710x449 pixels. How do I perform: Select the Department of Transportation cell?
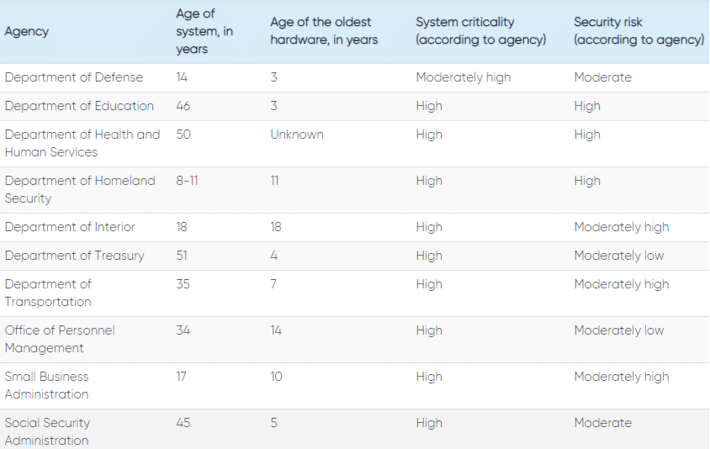tap(48, 293)
